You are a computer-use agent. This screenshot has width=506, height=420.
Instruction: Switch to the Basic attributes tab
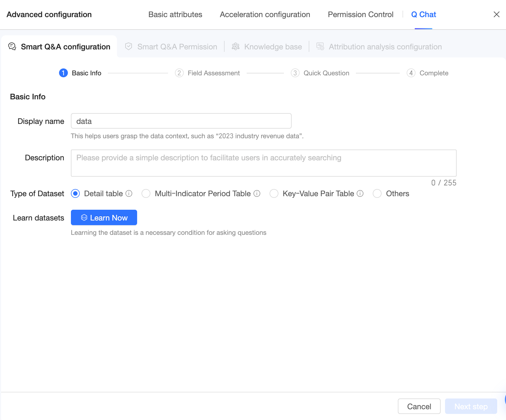point(175,14)
